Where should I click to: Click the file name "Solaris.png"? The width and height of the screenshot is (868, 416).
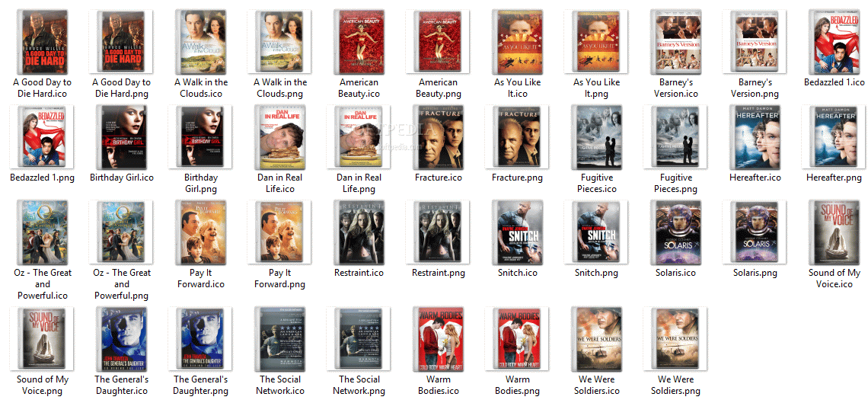(755, 273)
